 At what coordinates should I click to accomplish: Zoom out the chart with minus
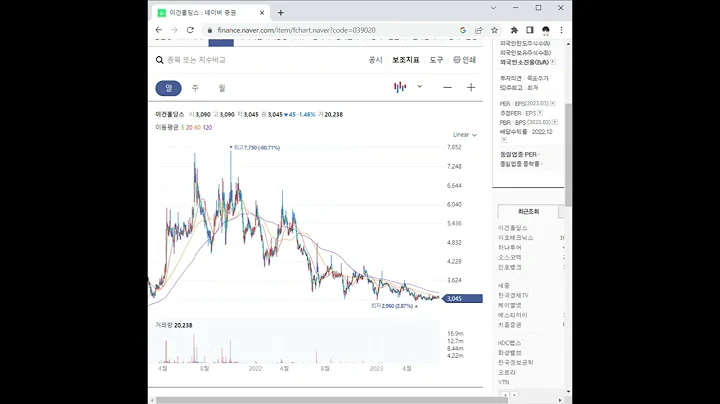447,87
